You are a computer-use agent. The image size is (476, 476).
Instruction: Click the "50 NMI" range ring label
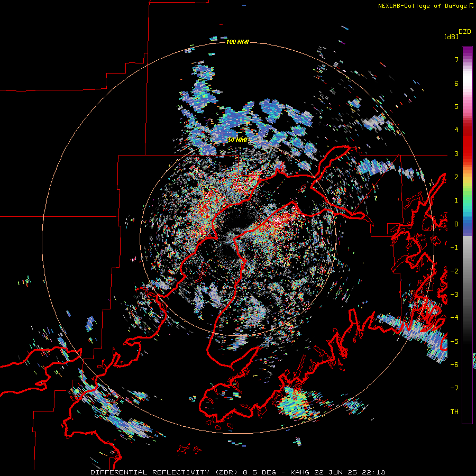237,140
